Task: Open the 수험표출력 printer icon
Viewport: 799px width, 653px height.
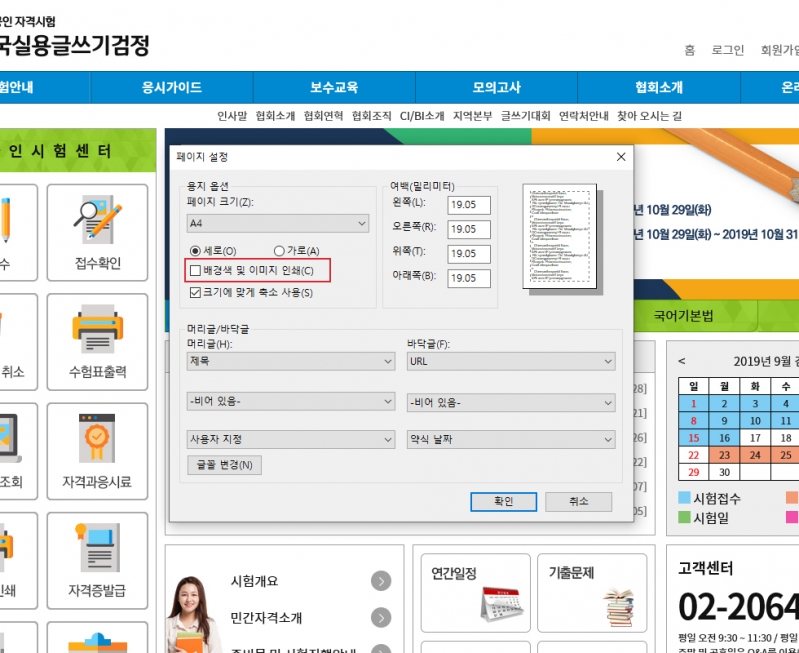Action: (x=97, y=329)
